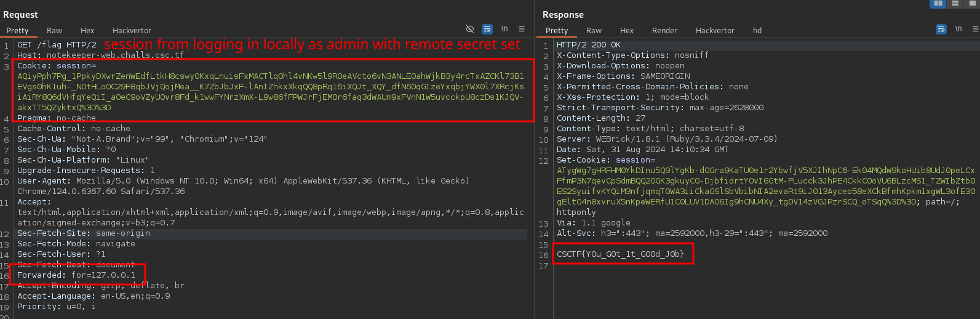The height and width of the screenshot is (319, 980).
Task: Click the X-Frame-Options: SAMEORIGIN header
Action: [623, 76]
